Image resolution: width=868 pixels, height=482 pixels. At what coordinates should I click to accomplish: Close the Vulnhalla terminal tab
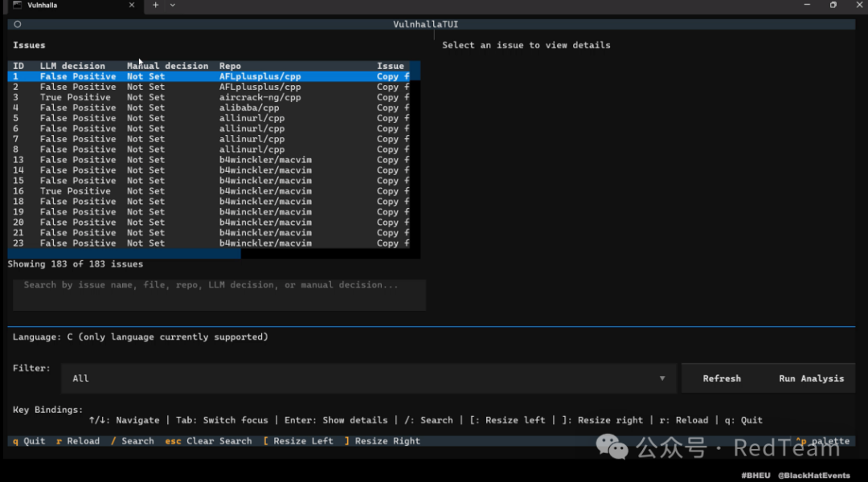pyautogui.click(x=132, y=5)
